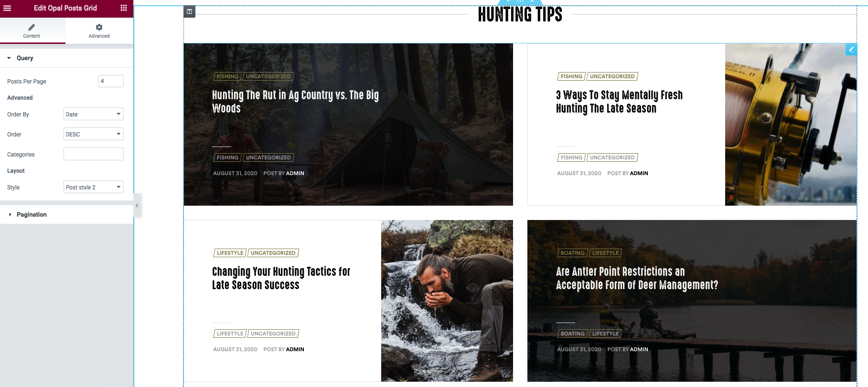Click the Categories input field

(94, 154)
